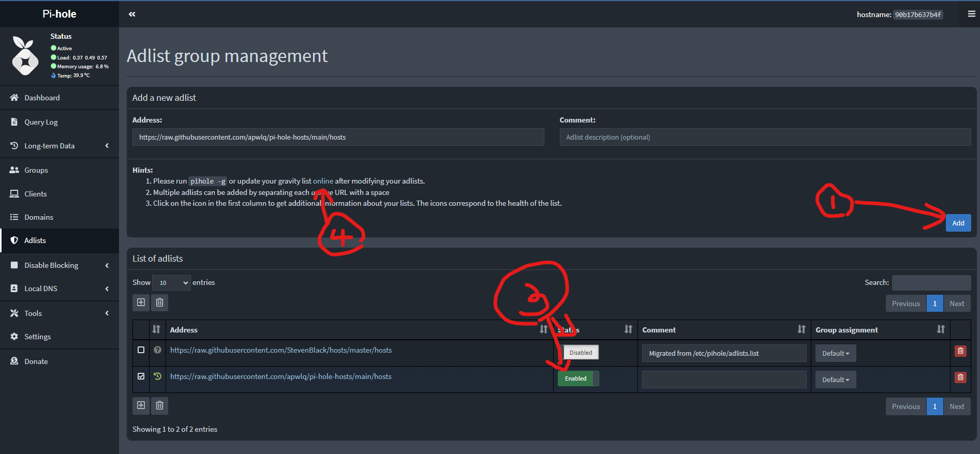Click the Clients laptop icon
Screen dimensions: 980x454
[14, 194]
